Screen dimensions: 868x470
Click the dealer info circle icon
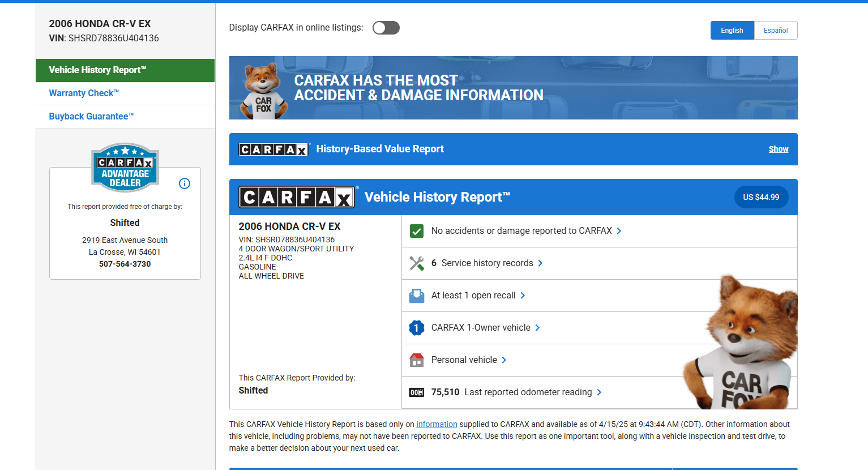point(185,183)
